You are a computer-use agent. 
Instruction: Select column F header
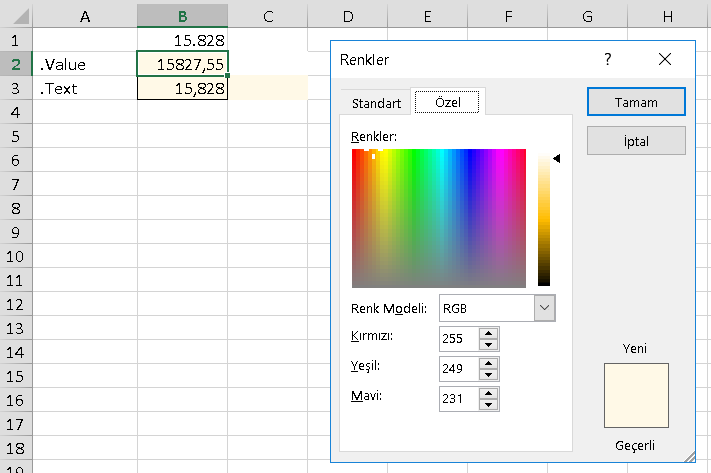(507, 16)
